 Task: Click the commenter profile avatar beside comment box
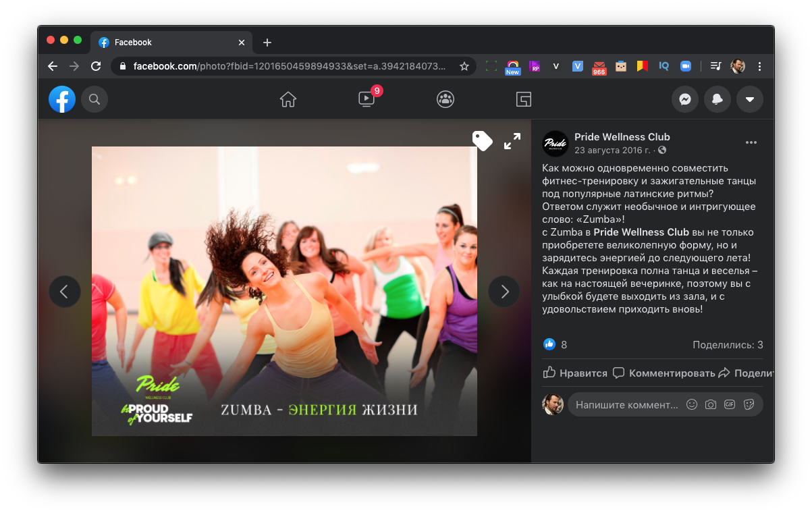(x=553, y=404)
